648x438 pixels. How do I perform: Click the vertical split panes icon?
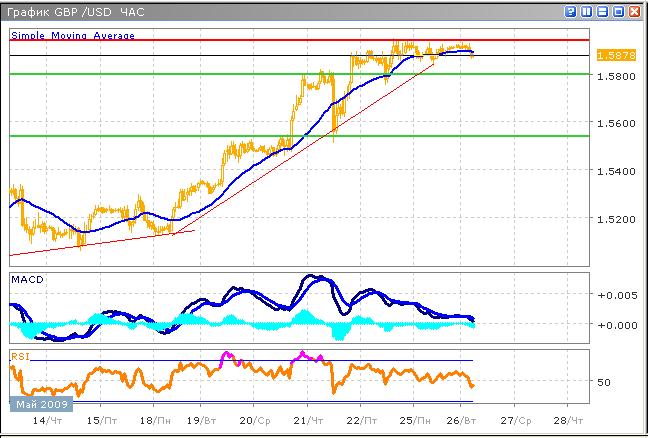(586, 11)
